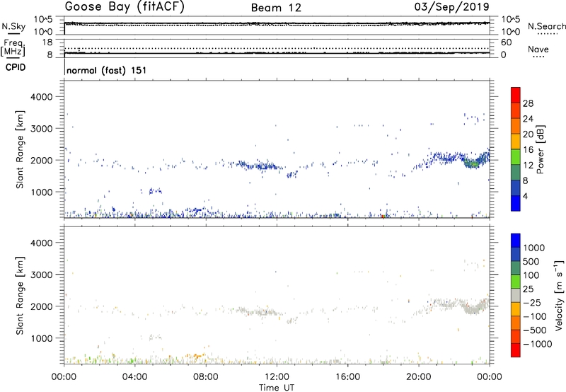Image resolution: width=566 pixels, height=392 pixels.
Task: Click the '12:00' time tick label
Action: [277, 377]
